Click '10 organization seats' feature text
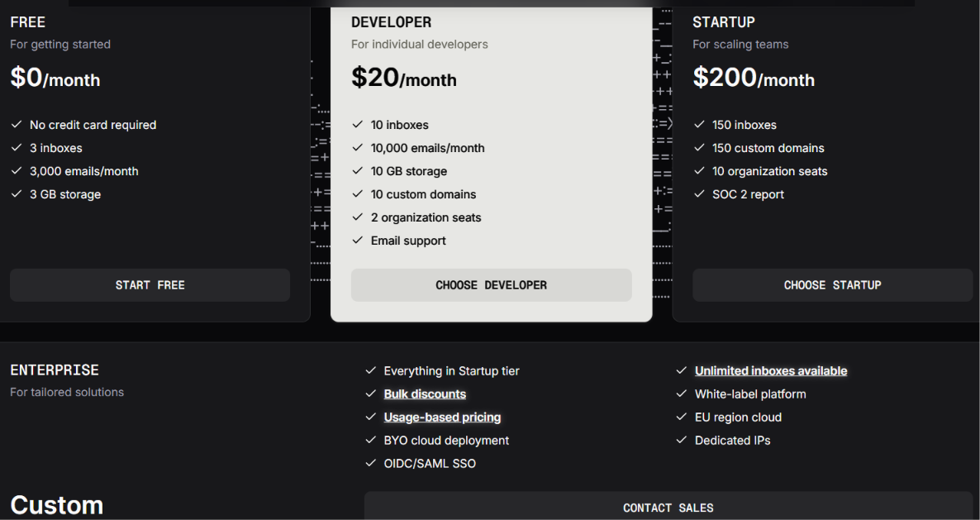 point(770,171)
